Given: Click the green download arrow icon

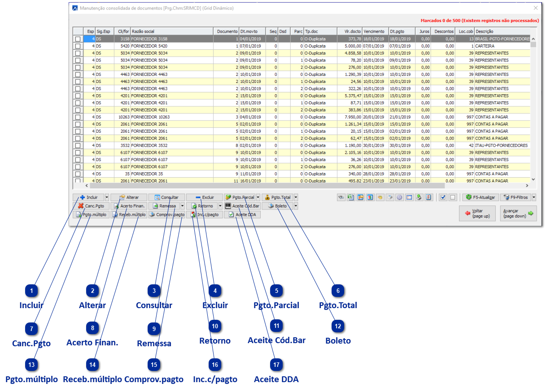Looking at the screenshot, I should tap(419, 197).
